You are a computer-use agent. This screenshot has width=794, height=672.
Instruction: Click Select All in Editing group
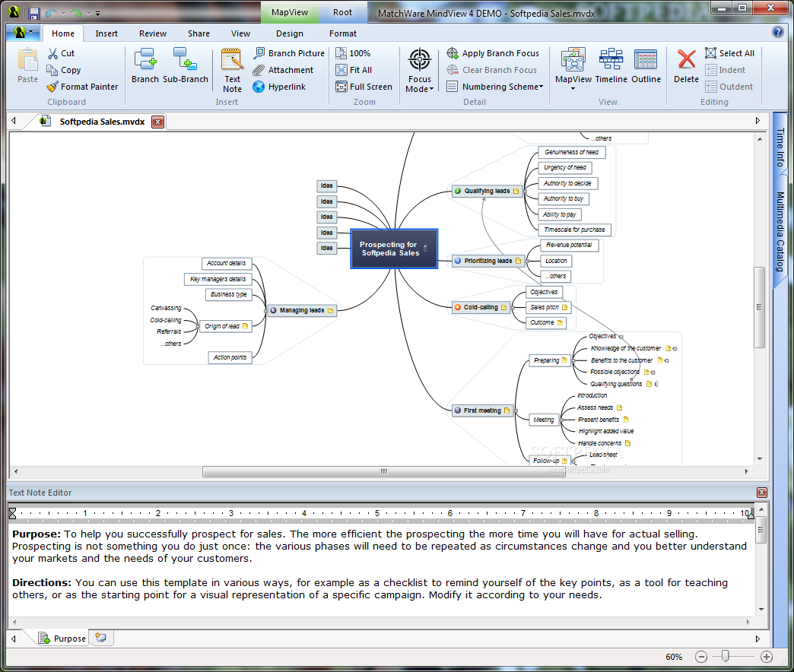[729, 53]
